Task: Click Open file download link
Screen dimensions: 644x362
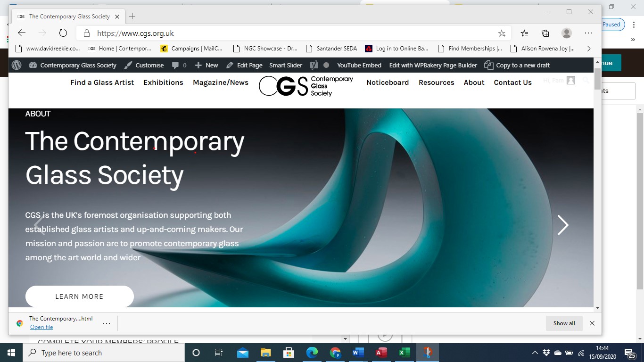Action: (x=41, y=327)
